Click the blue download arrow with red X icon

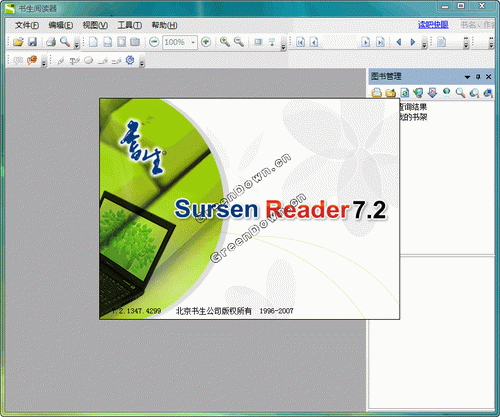click(432, 93)
